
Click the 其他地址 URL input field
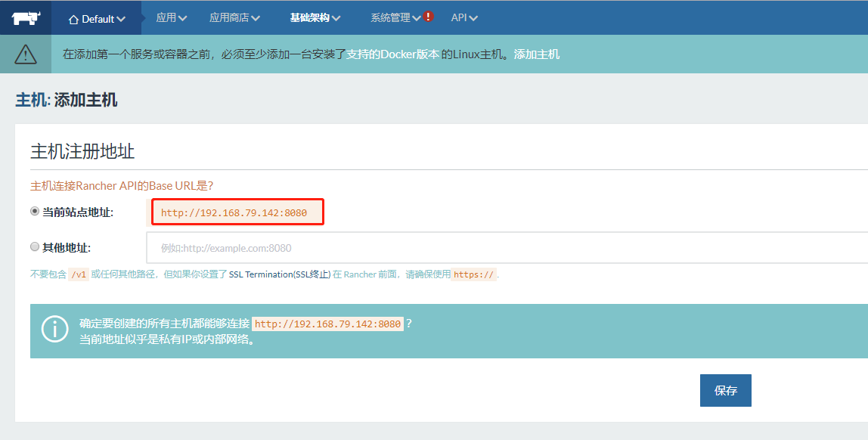[x=507, y=248]
